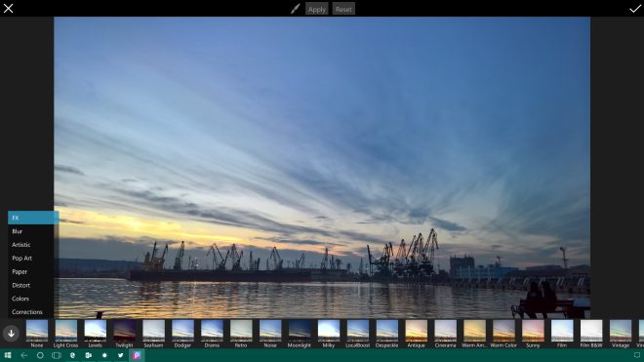The height and width of the screenshot is (362, 644).
Task: Select the FX category
Action: click(x=33, y=218)
